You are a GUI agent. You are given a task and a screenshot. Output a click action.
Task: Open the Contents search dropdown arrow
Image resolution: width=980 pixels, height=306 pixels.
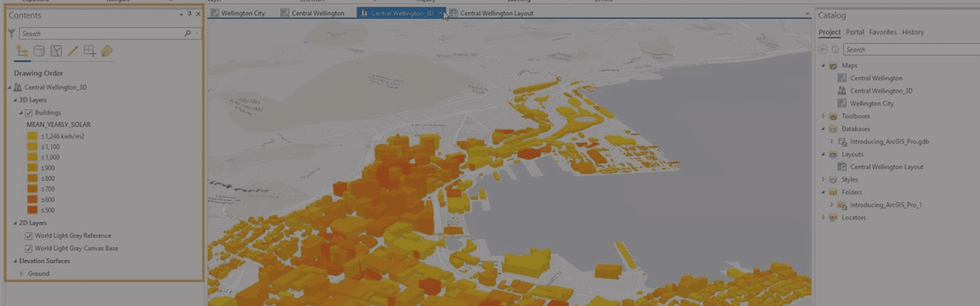197,33
